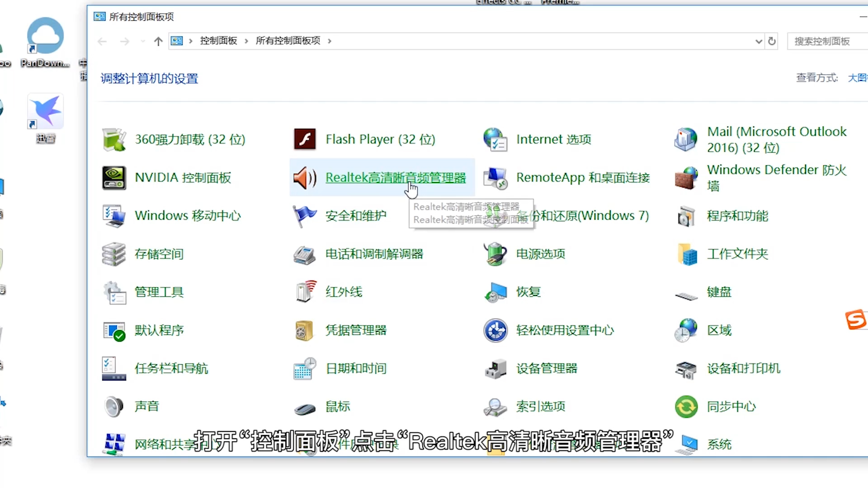Open the RemoteApp 和桌面连接 icon
This screenshot has width=868, height=488.
coord(495,178)
